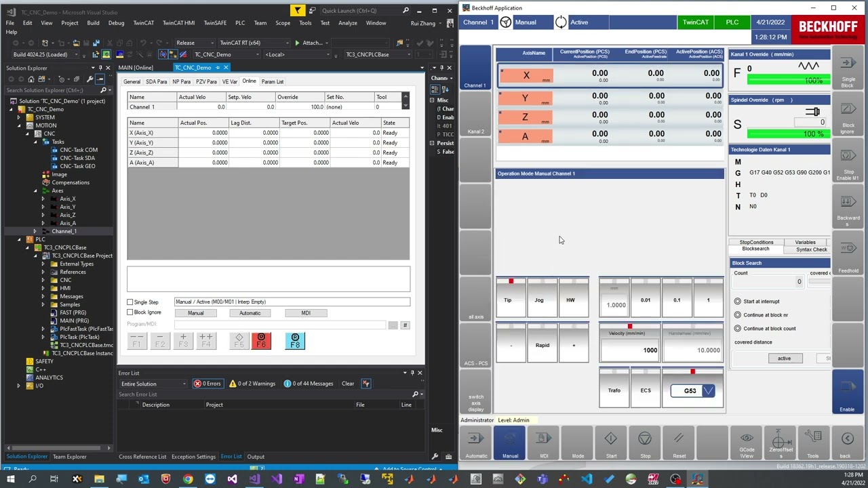Viewport: 868px width, 488px height.
Task: Switch to the Output tab
Action: tap(256, 457)
